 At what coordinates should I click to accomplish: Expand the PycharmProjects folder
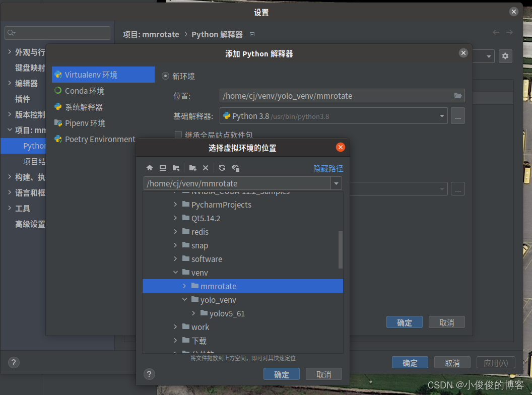coord(175,204)
